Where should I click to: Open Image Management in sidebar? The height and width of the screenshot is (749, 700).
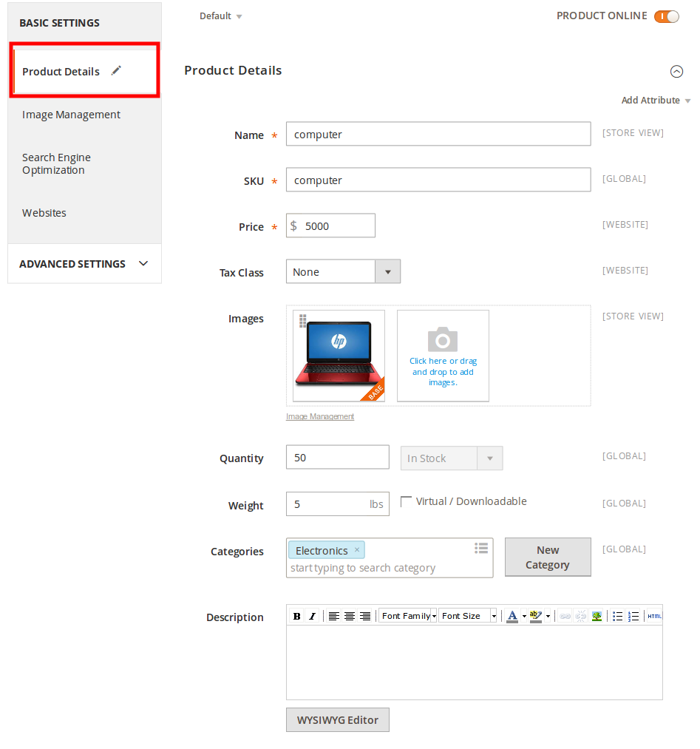[x=71, y=115]
